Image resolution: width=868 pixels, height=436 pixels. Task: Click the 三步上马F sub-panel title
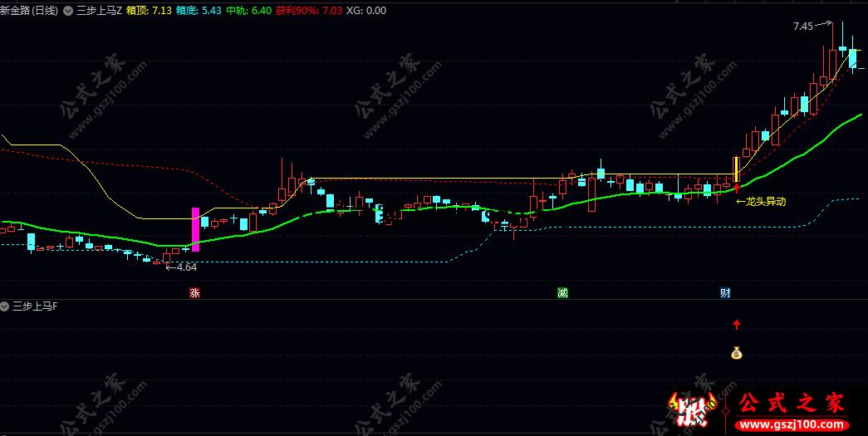click(35, 306)
